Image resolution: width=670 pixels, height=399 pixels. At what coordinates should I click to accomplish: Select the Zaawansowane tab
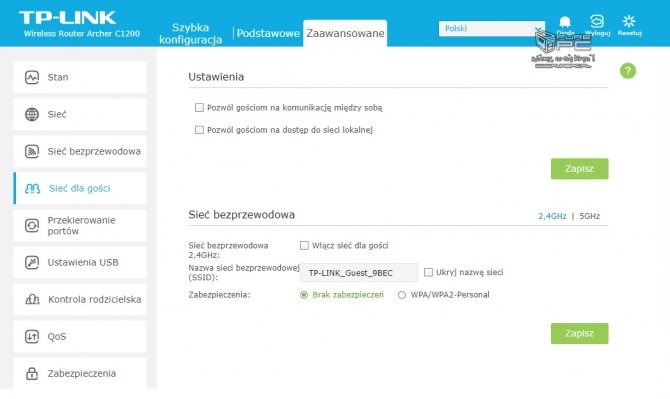[345, 33]
